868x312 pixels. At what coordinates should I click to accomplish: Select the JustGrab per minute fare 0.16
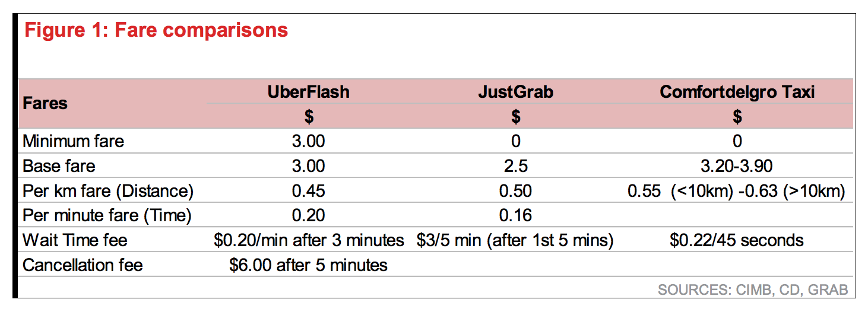[x=515, y=216]
